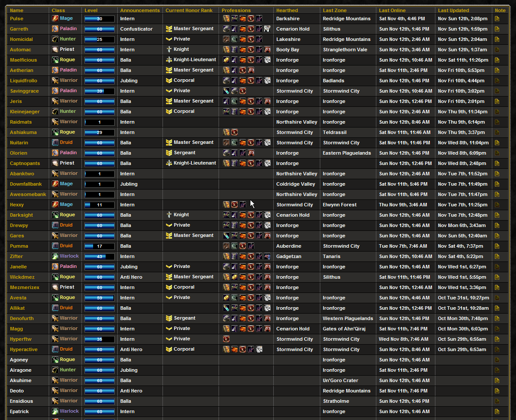This screenshot has height=420, width=516.
Task: Click the Rogue class icon for Maelficious
Action: [55, 60]
